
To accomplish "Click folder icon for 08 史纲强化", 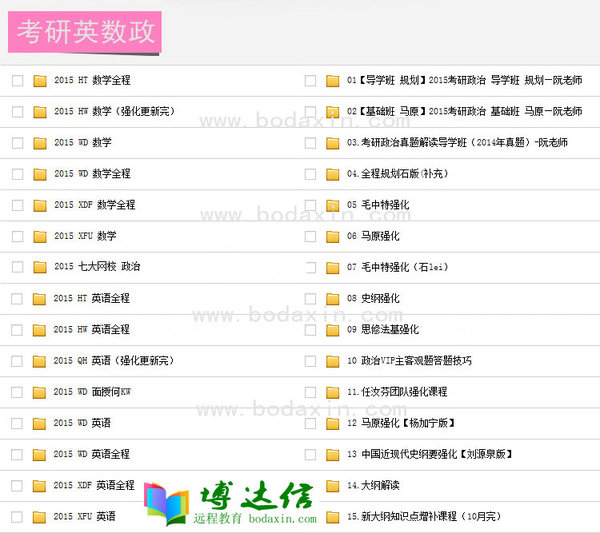I will pos(333,299).
